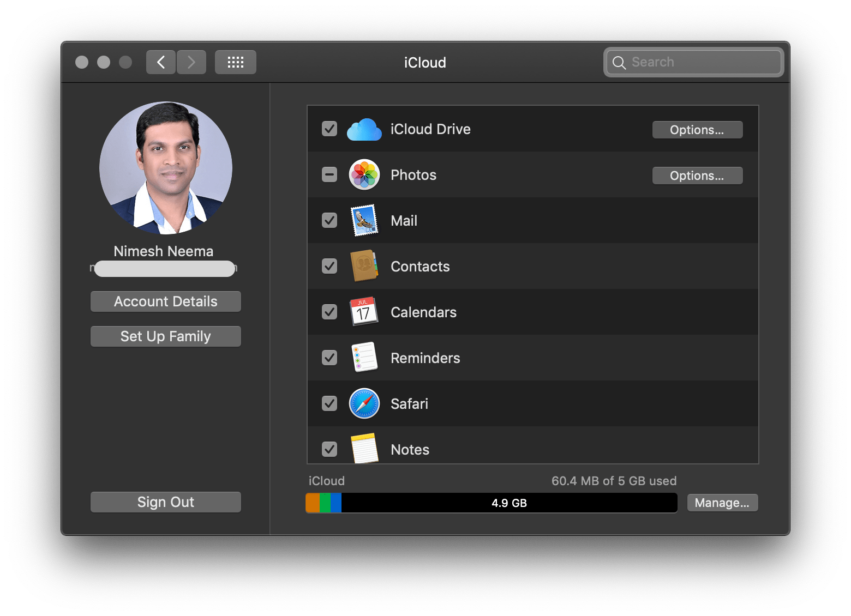Image resolution: width=851 pixels, height=616 pixels.
Task: Open Options for Photos
Action: click(x=697, y=176)
